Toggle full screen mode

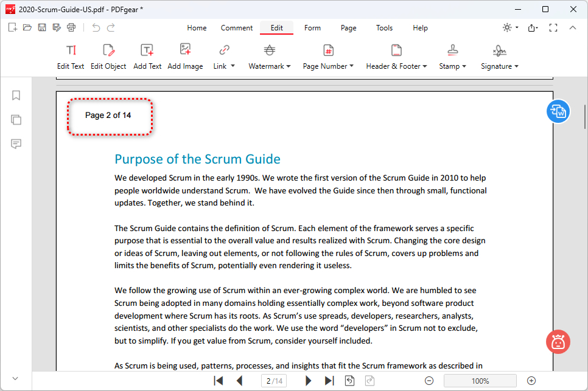(x=553, y=28)
